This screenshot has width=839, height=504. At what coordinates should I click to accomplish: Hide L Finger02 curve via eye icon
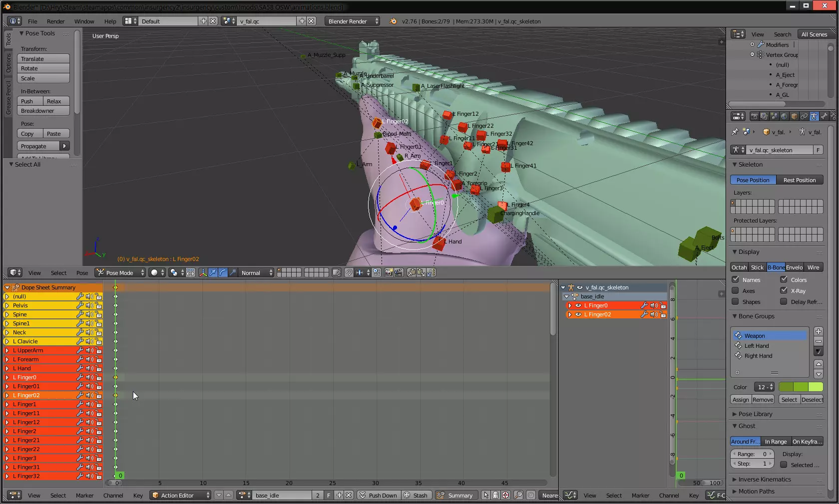(x=578, y=314)
